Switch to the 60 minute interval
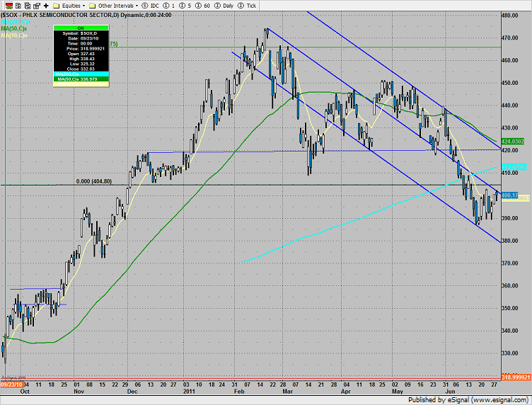The width and height of the screenshot is (532, 405). [x=202, y=6]
